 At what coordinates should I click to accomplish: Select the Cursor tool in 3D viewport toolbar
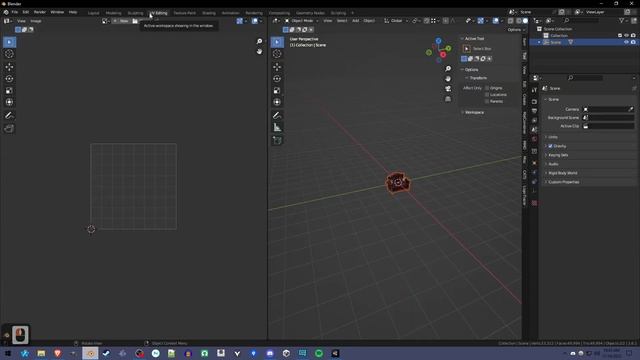click(x=277, y=54)
